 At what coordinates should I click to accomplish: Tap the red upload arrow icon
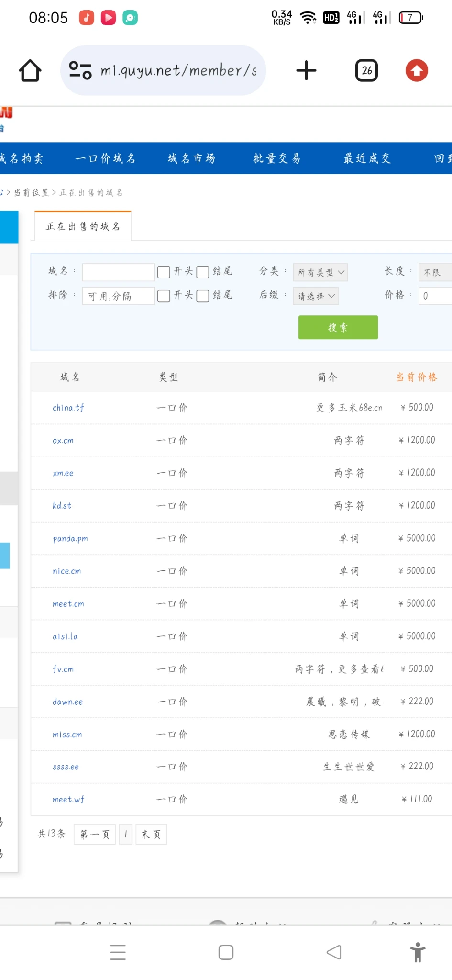coord(416,71)
